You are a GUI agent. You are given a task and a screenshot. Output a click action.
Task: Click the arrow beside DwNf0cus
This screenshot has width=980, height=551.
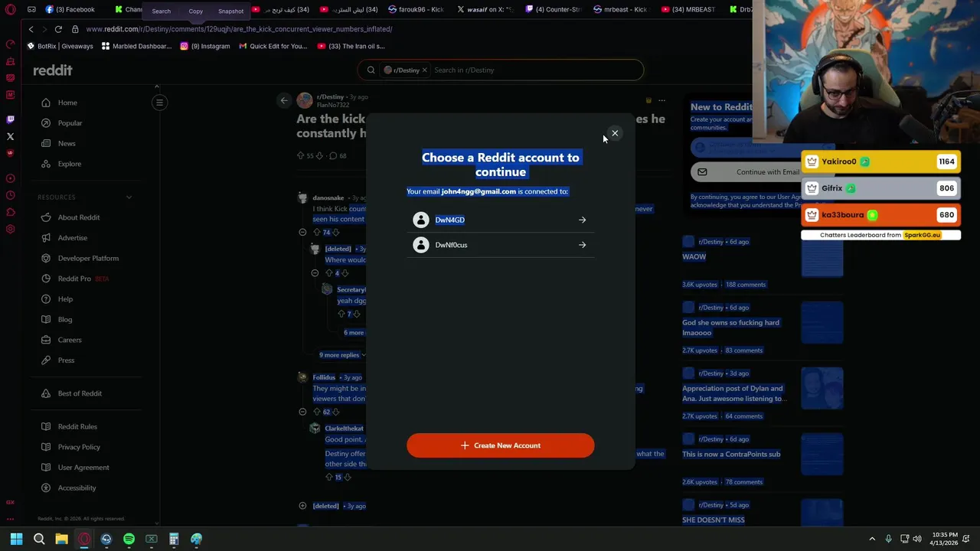[582, 245]
